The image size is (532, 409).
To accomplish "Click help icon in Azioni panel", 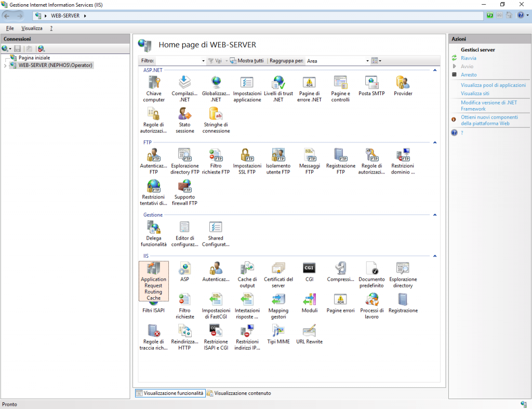I will point(454,133).
